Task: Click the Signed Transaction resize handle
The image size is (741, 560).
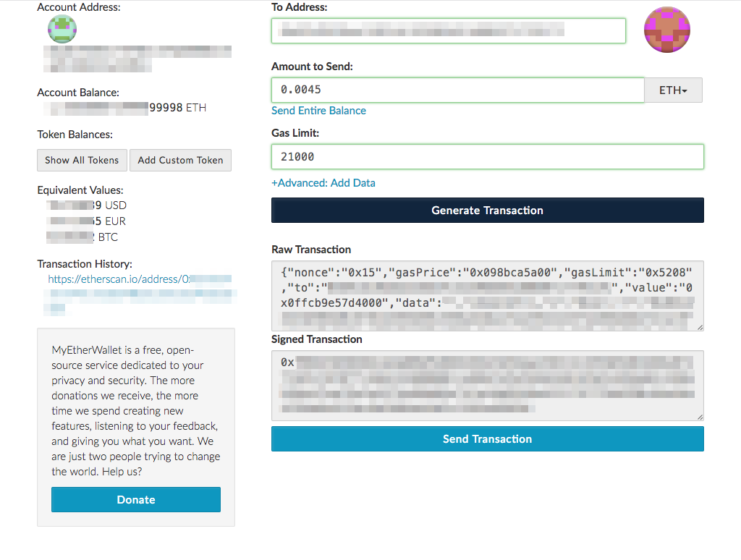Action: pyautogui.click(x=700, y=417)
